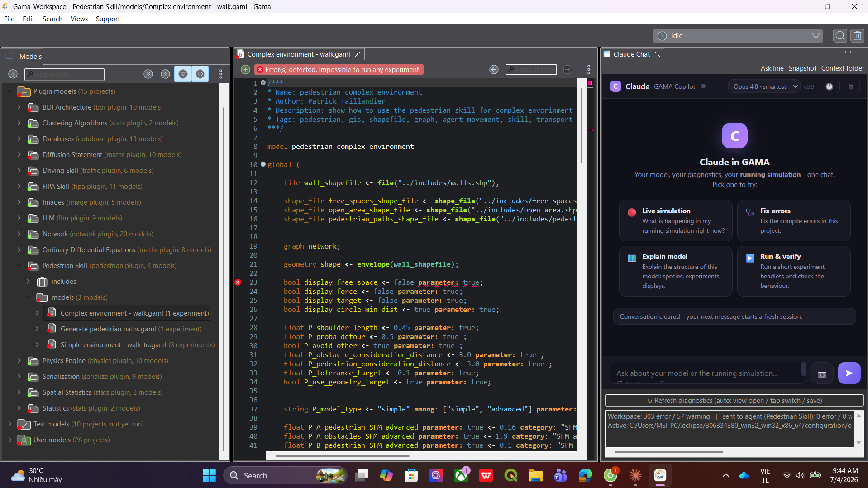Open the Support menu
868x488 pixels.
[108, 19]
